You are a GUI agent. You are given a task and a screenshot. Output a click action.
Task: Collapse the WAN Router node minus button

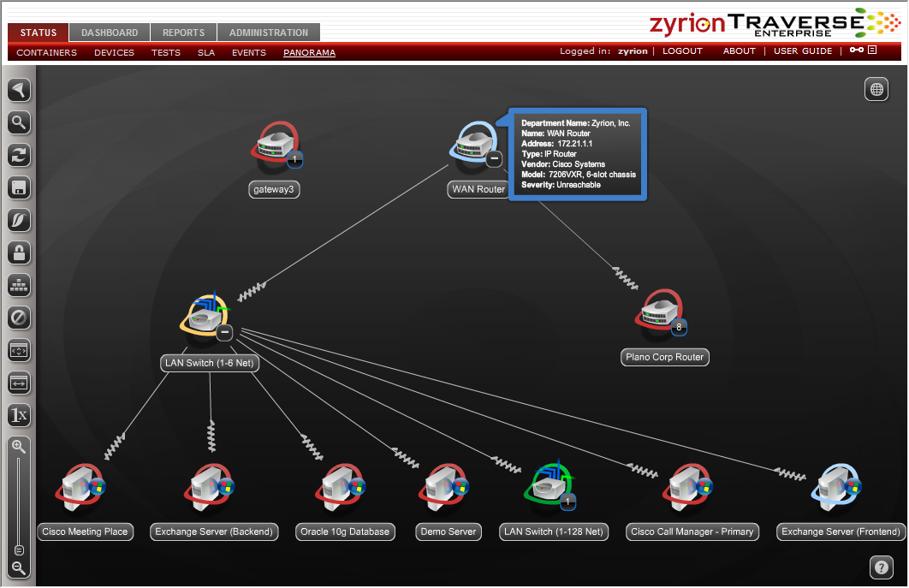[494, 158]
